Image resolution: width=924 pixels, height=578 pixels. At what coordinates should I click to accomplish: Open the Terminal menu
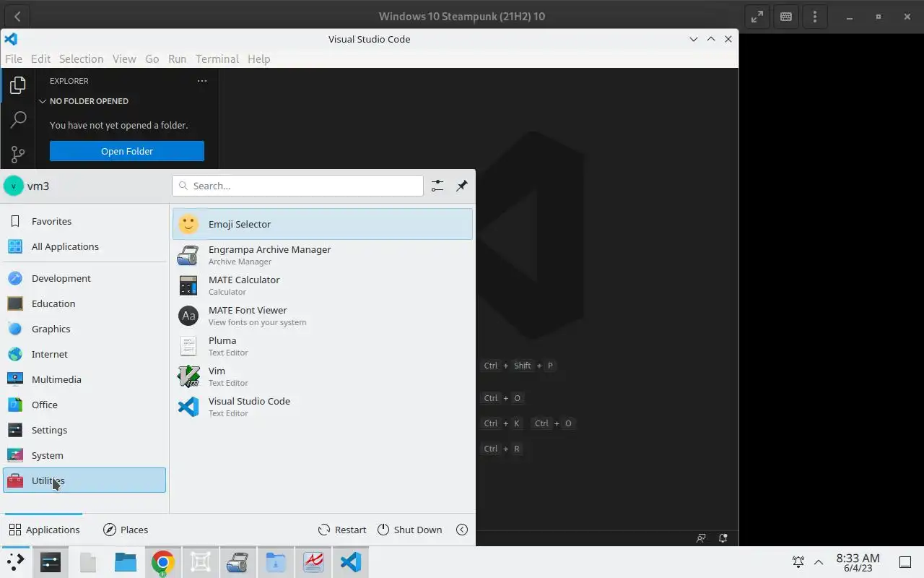pos(217,59)
